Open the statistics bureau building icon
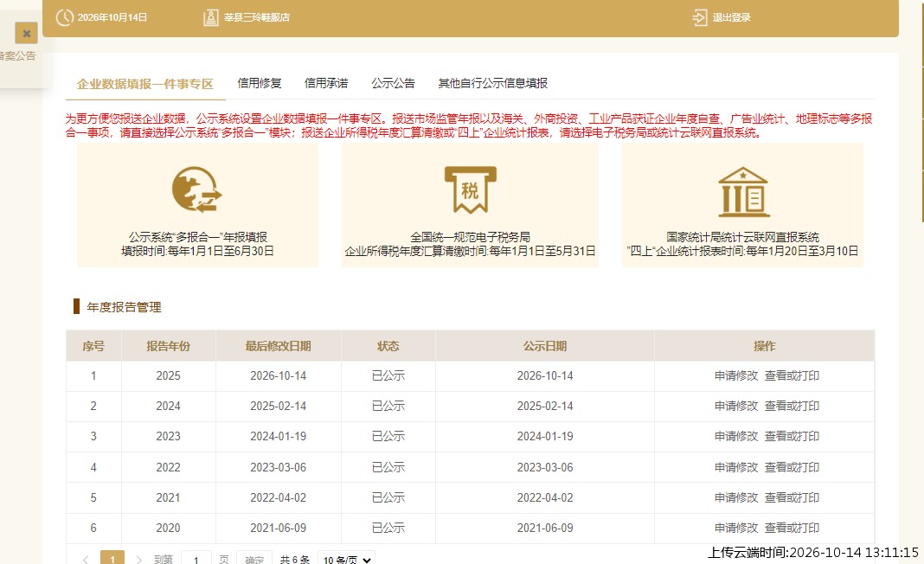 [743, 192]
